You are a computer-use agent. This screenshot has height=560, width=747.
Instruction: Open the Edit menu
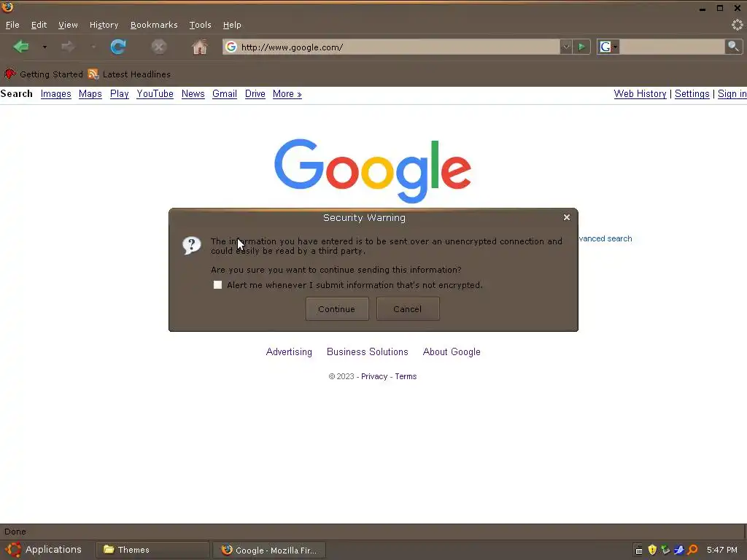39,25
